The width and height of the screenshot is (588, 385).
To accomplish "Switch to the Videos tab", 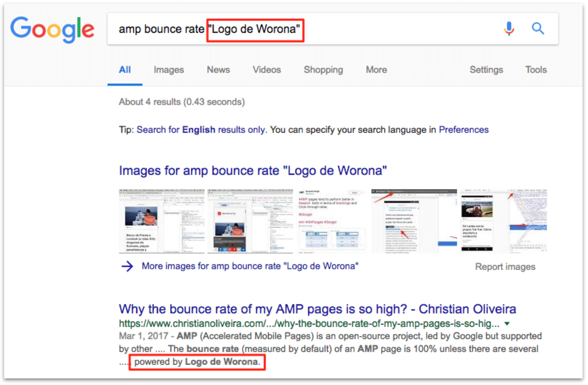I will tap(267, 70).
